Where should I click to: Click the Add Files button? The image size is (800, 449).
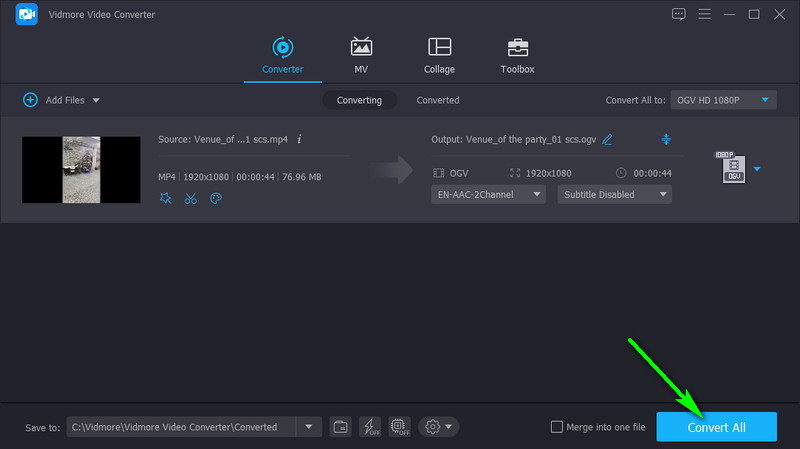60,100
